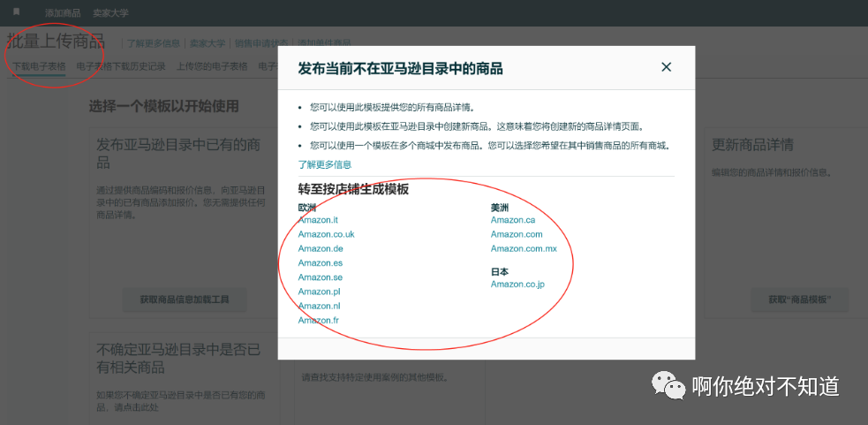The image size is (868, 425).
Task: Click 发布亚马逊目录中已有的商品 card heading
Action: tap(178, 155)
